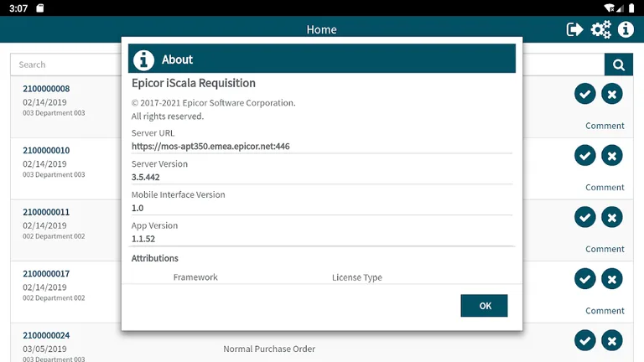Tap the info icon in header

point(626,29)
